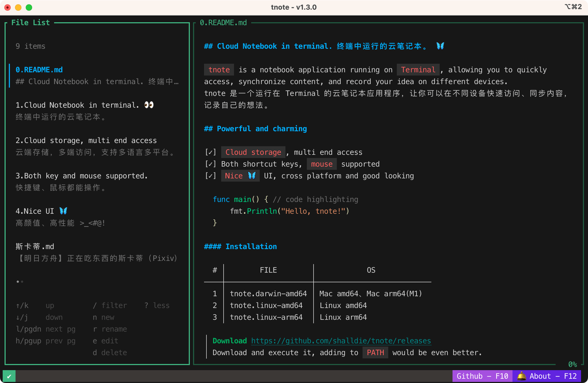The image size is (588, 383).
Task: Click the bell icon beside About
Action: tap(521, 376)
